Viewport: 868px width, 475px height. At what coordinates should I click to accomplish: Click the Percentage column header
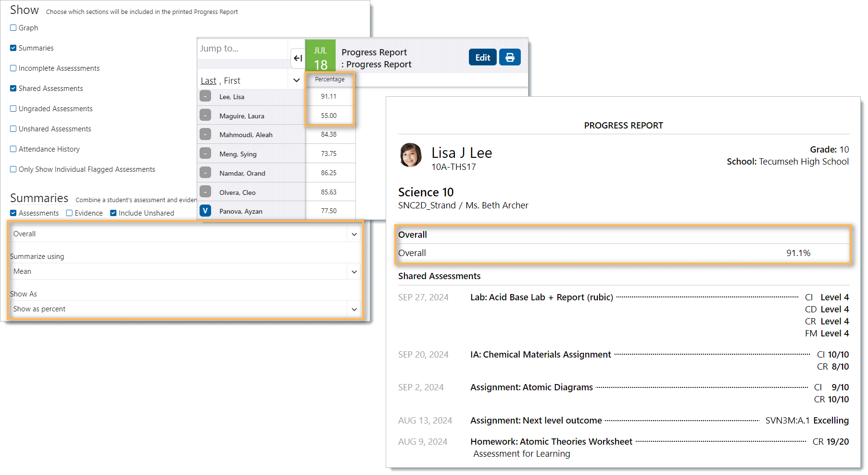(329, 79)
